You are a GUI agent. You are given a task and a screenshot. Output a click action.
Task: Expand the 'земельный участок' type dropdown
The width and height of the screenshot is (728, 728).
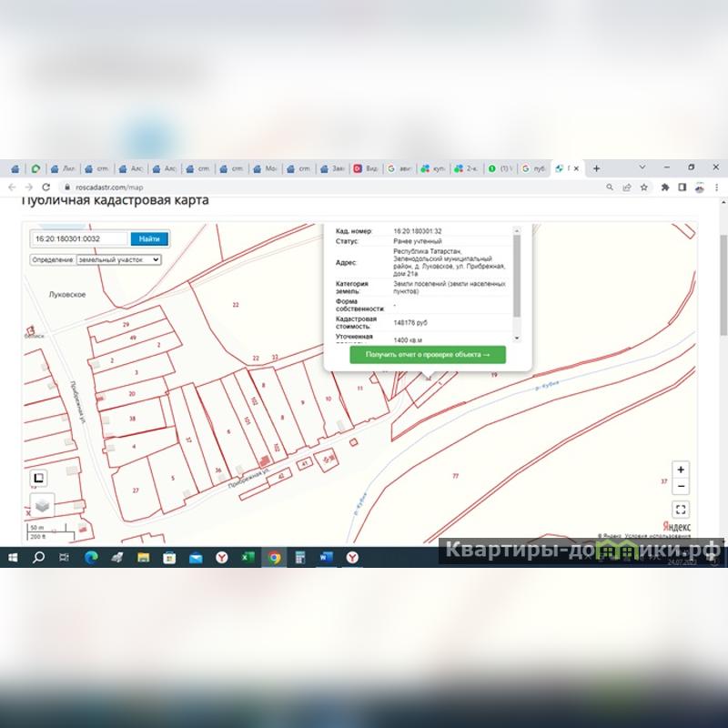point(117,259)
